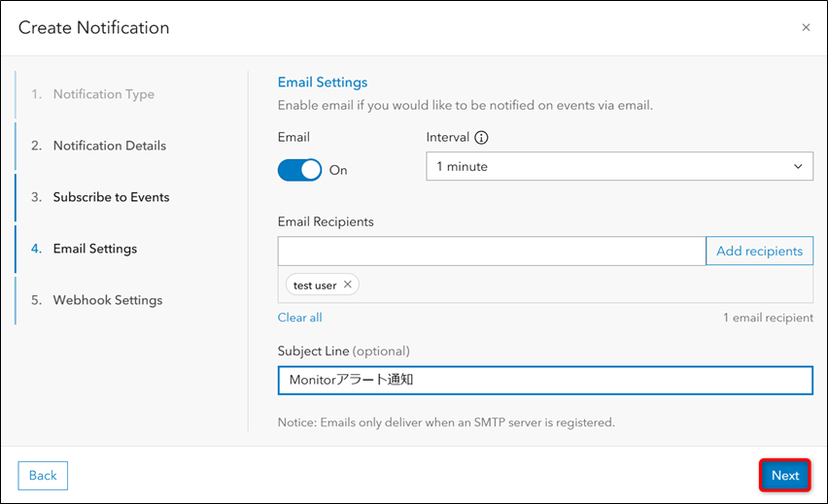Viewport: 828px width, 504px height.
Task: Toggle the Email switch off
Action: [299, 170]
